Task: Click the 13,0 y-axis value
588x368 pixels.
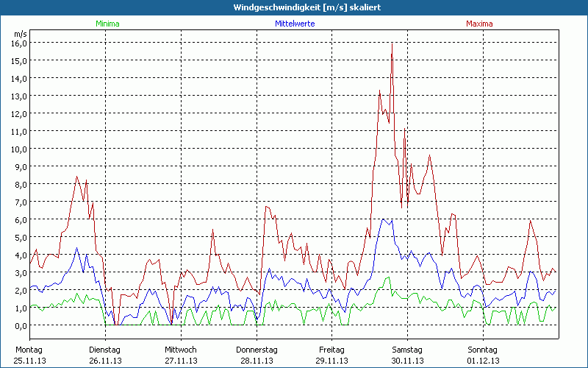Action: click(x=21, y=96)
